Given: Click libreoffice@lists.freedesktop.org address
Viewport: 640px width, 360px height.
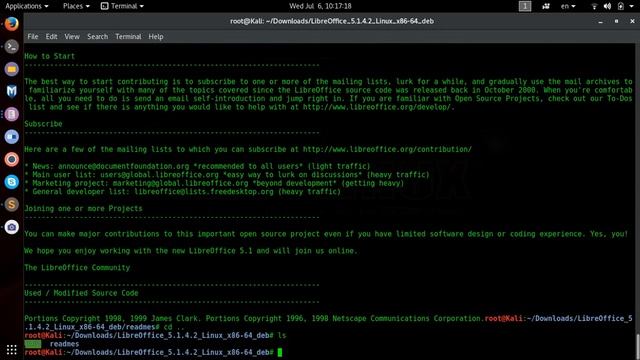Looking at the screenshot, I should [x=204, y=192].
